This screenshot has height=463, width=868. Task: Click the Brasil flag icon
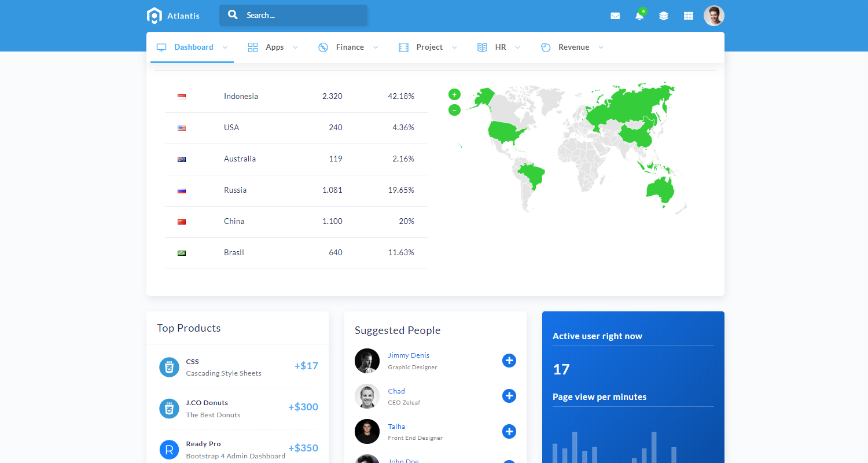click(x=182, y=253)
